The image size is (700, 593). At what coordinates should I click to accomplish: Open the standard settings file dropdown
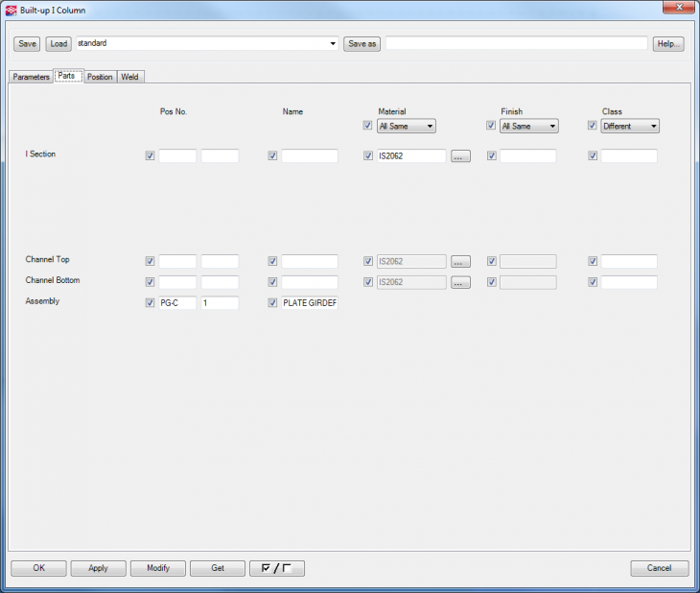click(x=333, y=43)
